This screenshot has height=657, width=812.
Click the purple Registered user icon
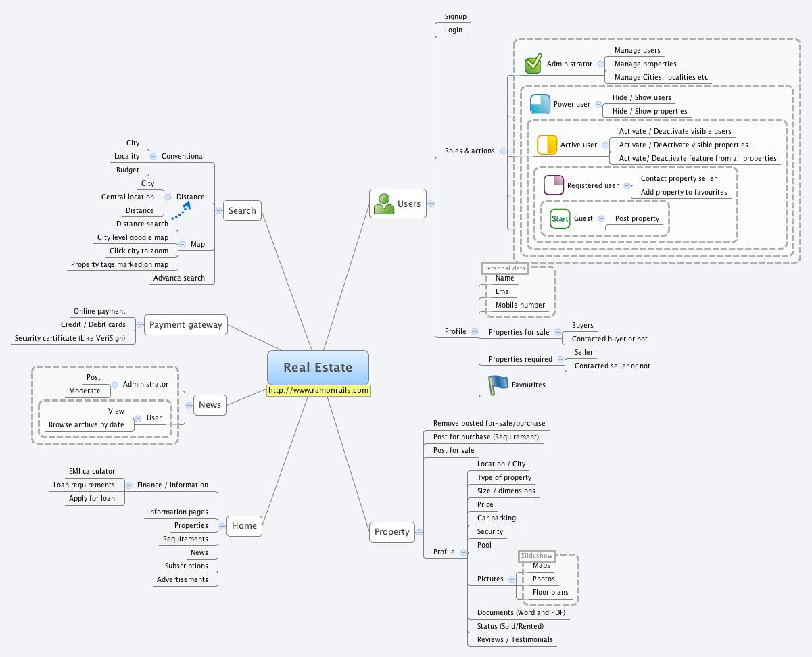(554, 185)
